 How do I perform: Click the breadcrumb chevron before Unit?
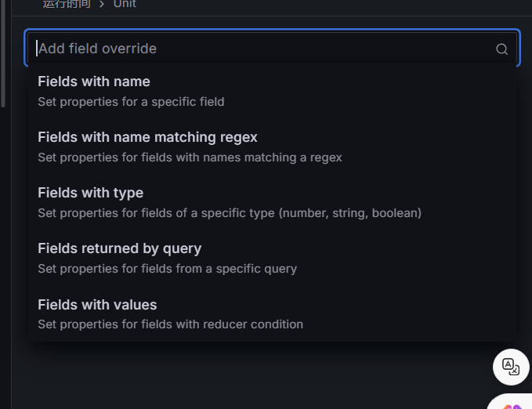[x=102, y=4]
